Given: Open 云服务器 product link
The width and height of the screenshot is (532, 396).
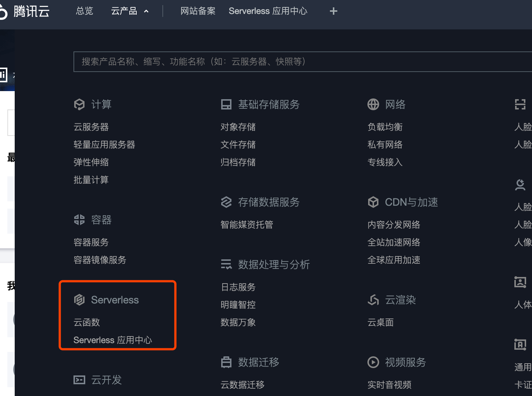Looking at the screenshot, I should click(91, 127).
